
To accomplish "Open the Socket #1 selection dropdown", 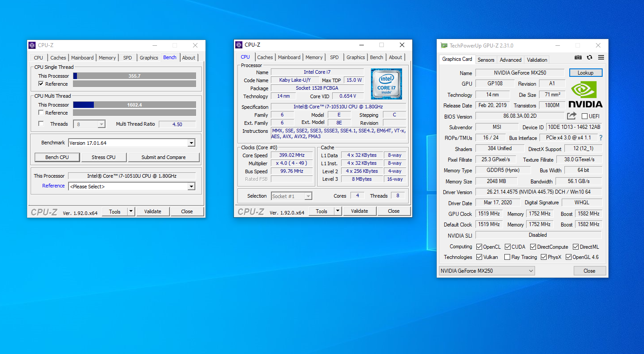I will tap(308, 196).
